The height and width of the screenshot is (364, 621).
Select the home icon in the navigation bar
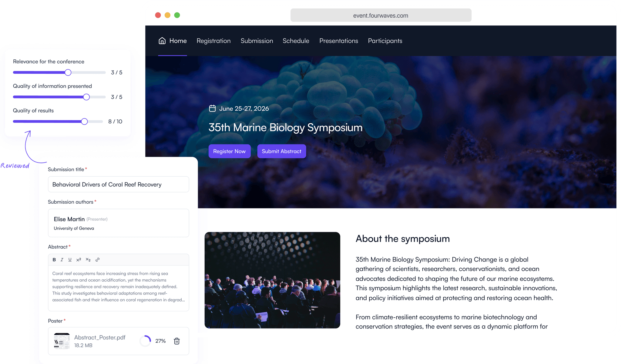162,40
